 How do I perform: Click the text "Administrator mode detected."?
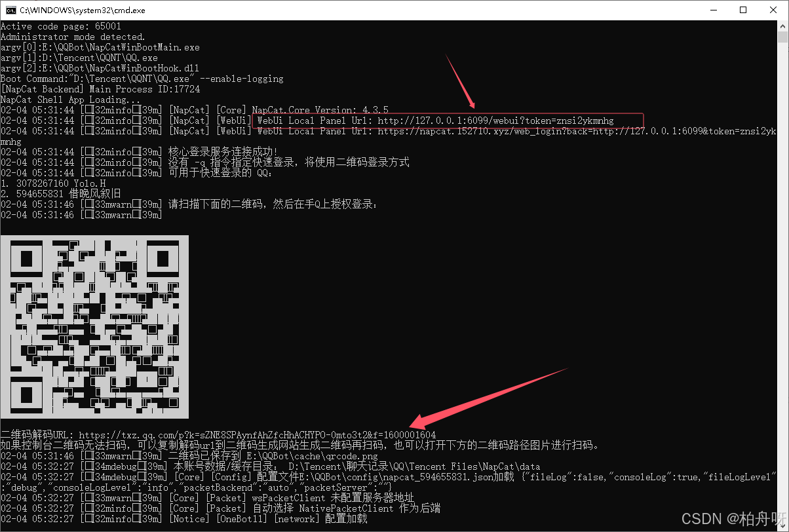pos(73,37)
